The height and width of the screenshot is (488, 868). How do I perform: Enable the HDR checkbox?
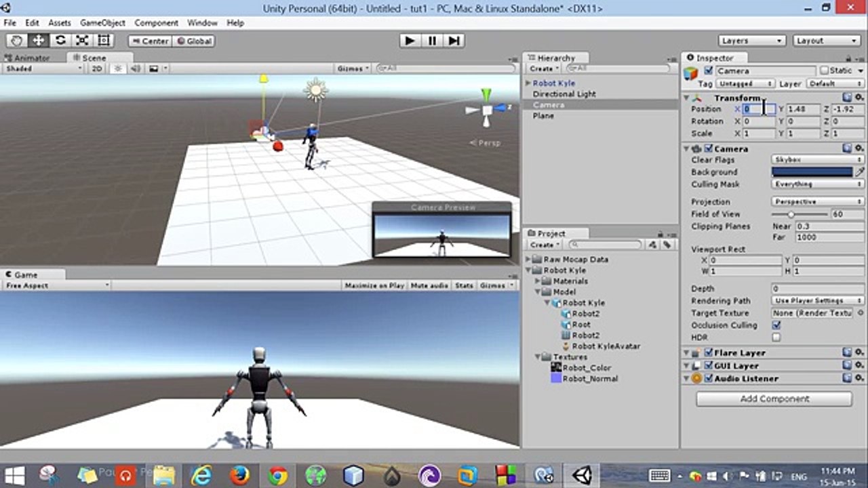coord(776,338)
